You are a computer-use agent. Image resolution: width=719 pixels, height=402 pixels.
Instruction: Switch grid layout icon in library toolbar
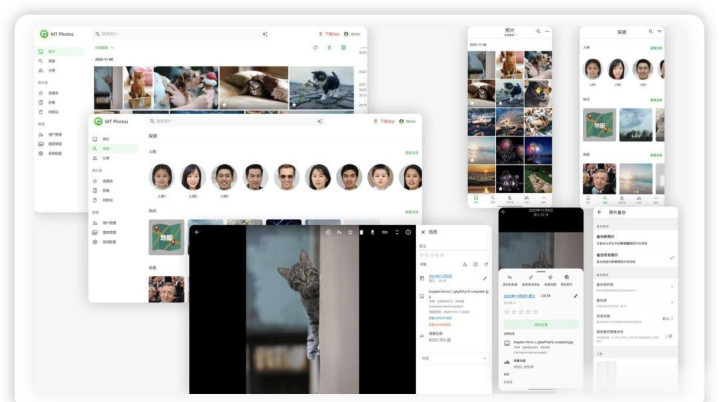[x=343, y=48]
